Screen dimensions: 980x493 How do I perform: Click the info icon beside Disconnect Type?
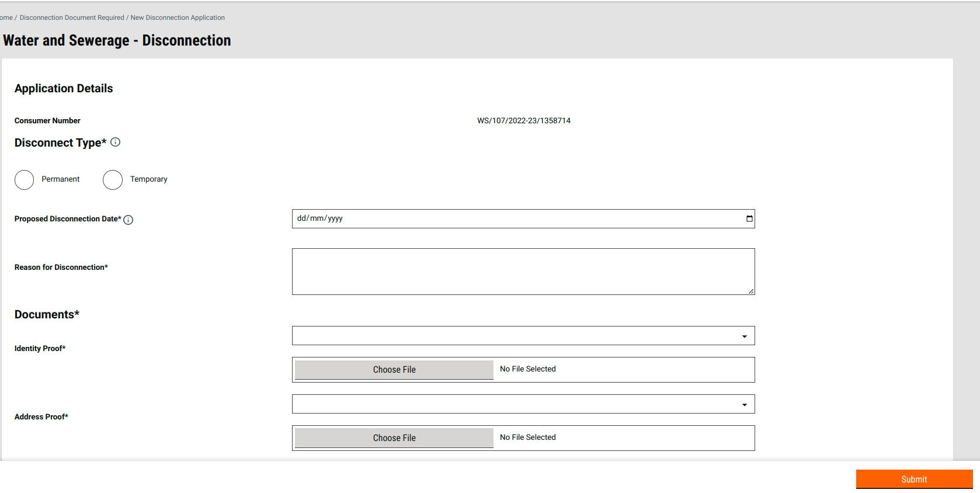pos(116,142)
